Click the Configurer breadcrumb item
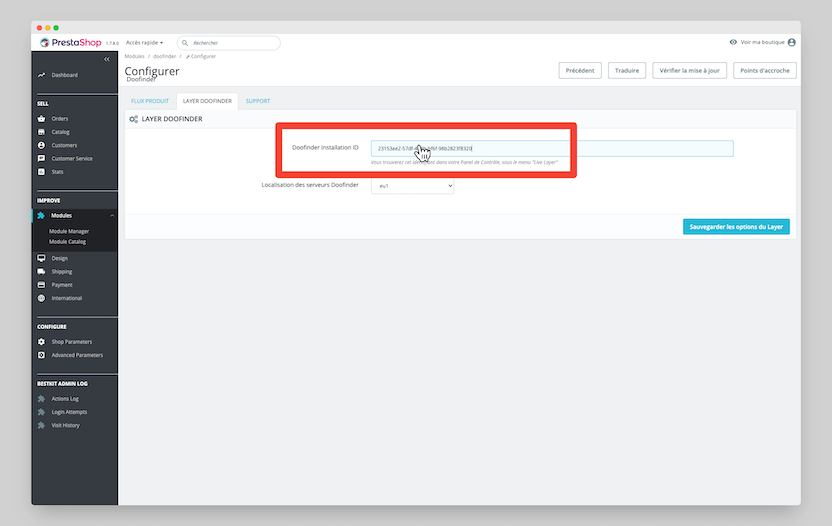 (201, 56)
